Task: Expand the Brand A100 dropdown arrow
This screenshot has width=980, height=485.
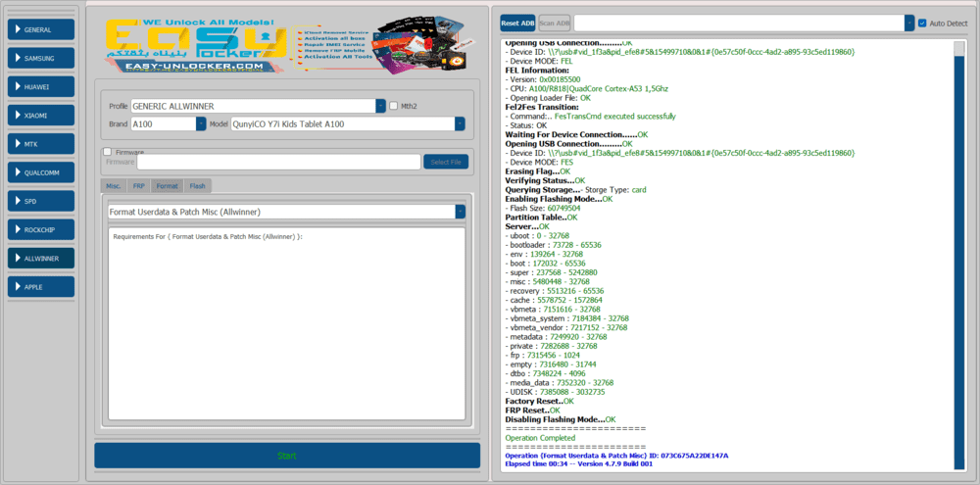Action: (x=201, y=123)
